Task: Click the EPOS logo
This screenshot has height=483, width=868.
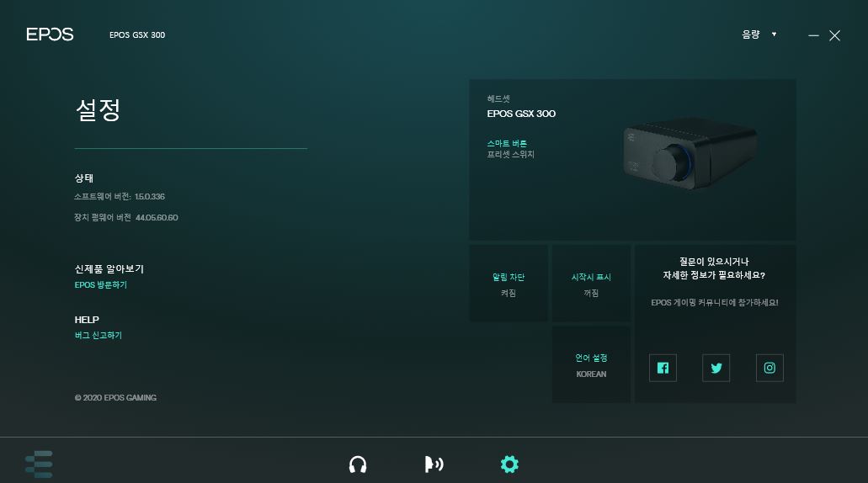Action: (50, 34)
